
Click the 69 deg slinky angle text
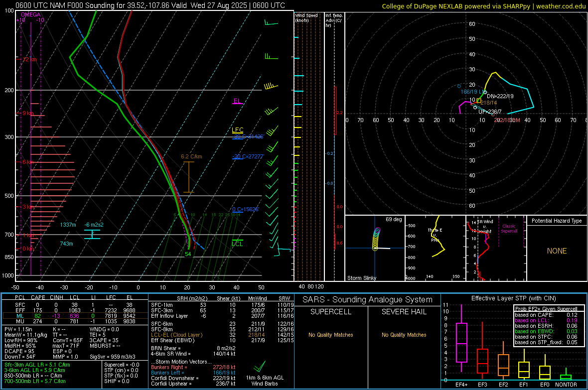coord(394,219)
